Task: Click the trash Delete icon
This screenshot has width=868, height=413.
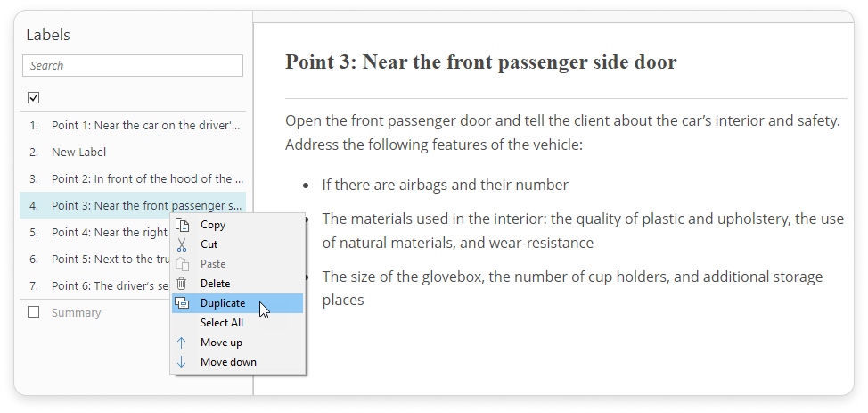Action: pos(183,284)
